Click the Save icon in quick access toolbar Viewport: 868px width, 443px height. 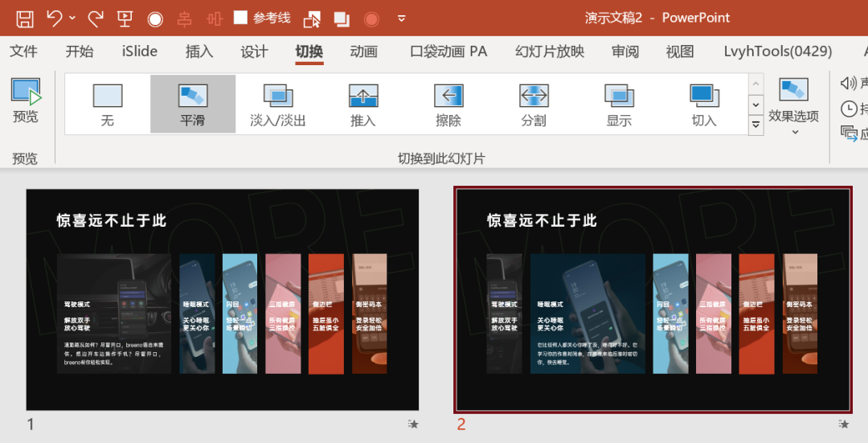25,18
